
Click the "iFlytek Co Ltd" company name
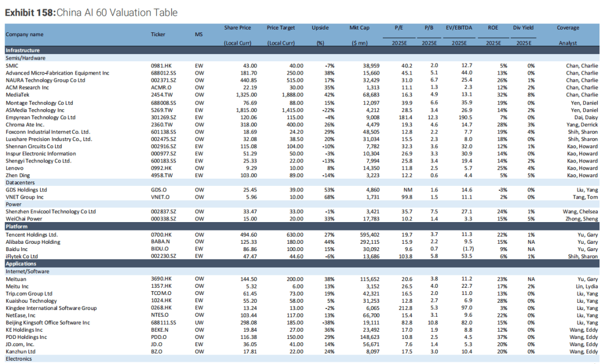pos(22,257)
